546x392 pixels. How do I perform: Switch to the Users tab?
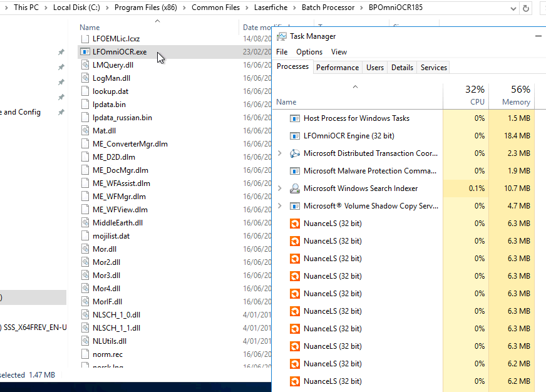375,68
